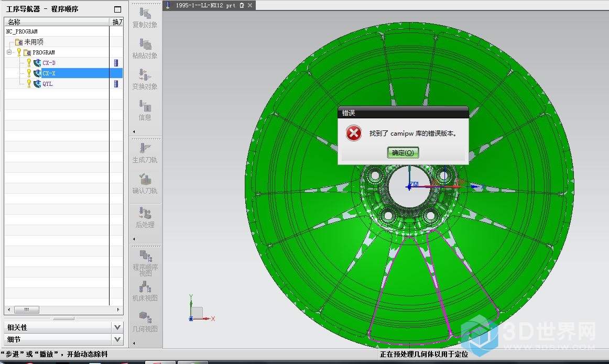609x364 pixels.
Task: Click the tool change marker in CX-D row
Action: click(x=116, y=63)
